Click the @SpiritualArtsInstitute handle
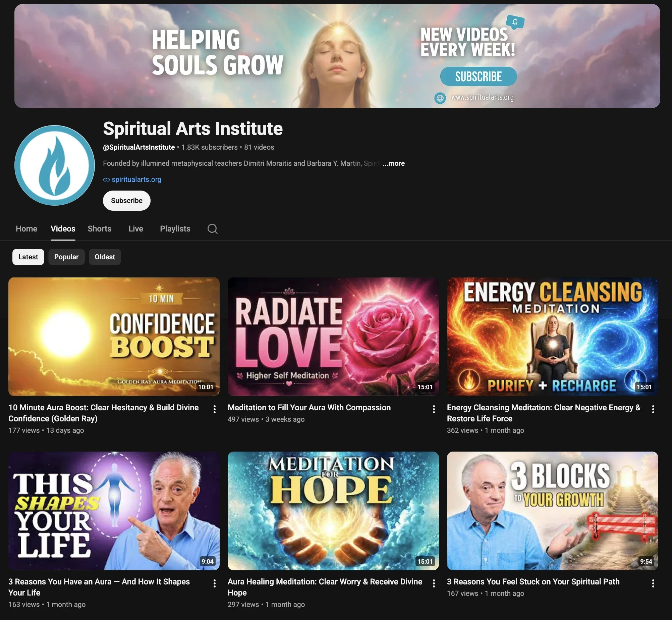Viewport: 672px width, 620px height. [x=139, y=147]
